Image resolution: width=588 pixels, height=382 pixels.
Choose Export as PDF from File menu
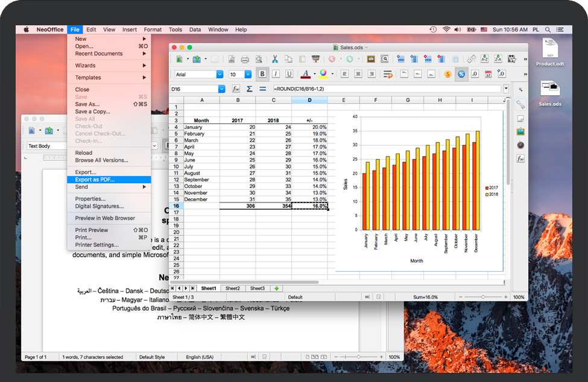pos(95,180)
